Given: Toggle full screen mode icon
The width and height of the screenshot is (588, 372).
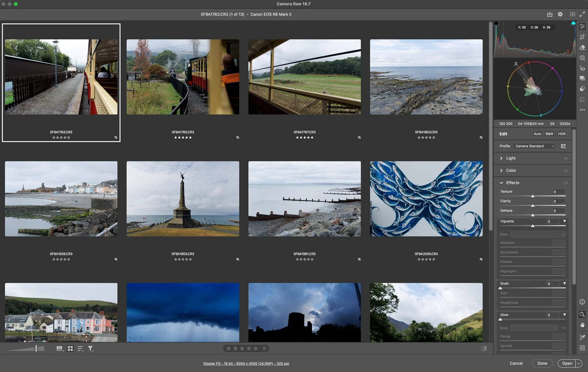Looking at the screenshot, I should (582, 14).
